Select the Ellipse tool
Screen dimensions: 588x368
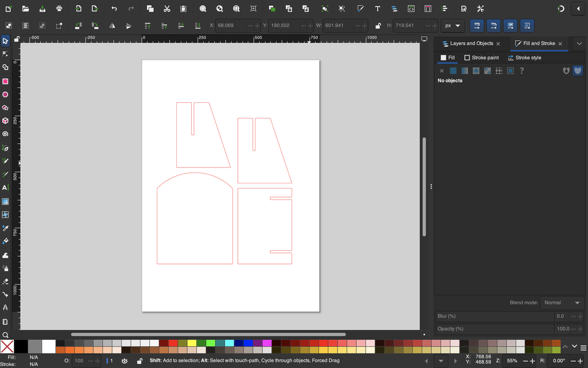click(x=5, y=95)
